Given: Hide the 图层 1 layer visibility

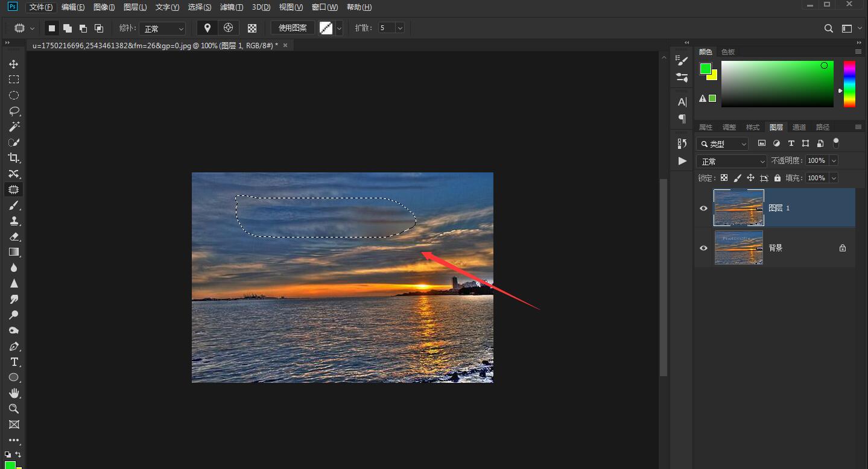Looking at the screenshot, I should tap(703, 208).
